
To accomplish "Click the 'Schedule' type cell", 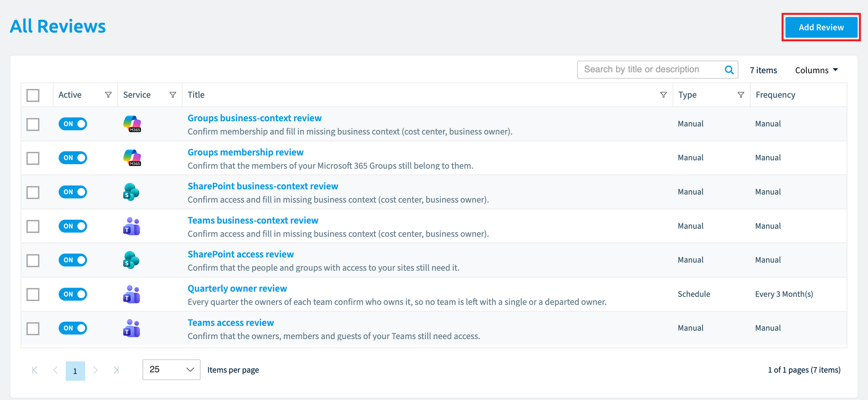I will (x=694, y=294).
